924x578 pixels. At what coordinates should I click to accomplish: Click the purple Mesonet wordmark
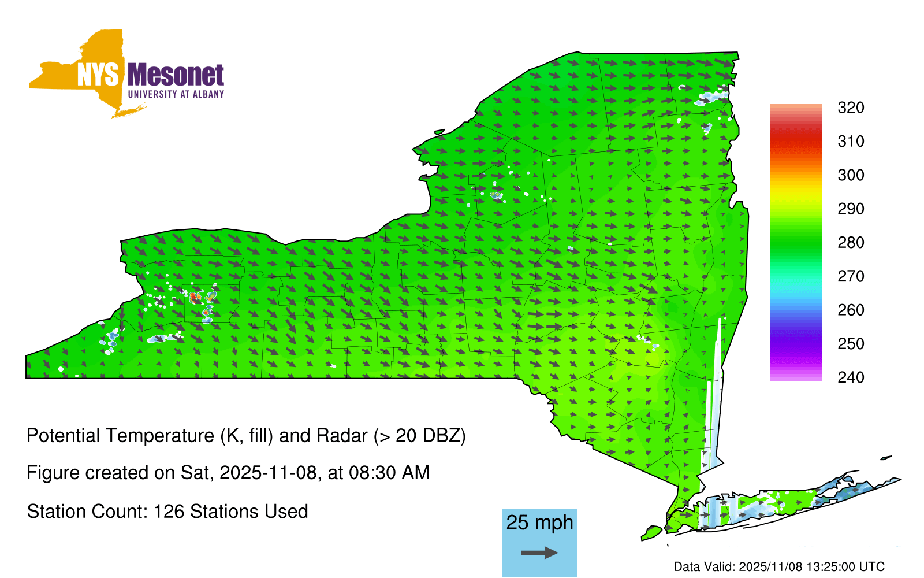[x=176, y=76]
